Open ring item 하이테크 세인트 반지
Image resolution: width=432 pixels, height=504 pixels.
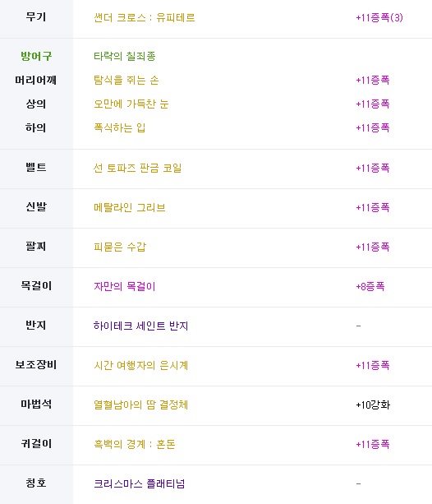(x=140, y=326)
